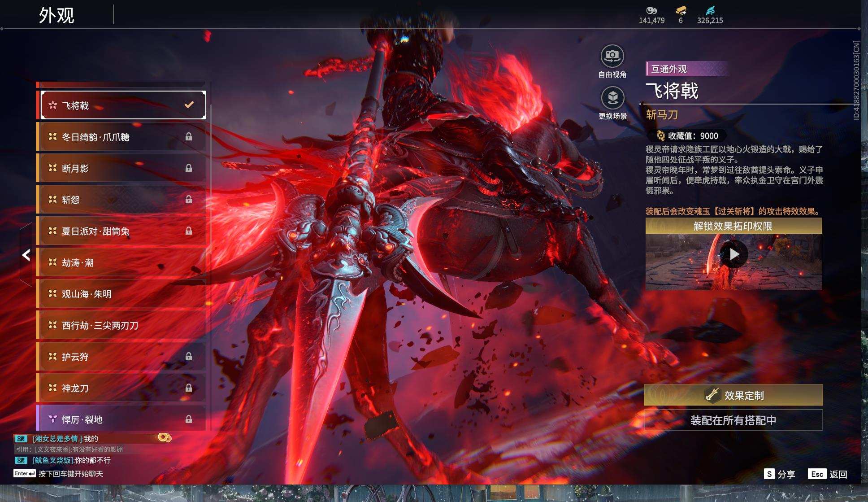Screen dimensions: 868x502
Task: Click the player name 湘女总是多情 in chat
Action: point(57,438)
